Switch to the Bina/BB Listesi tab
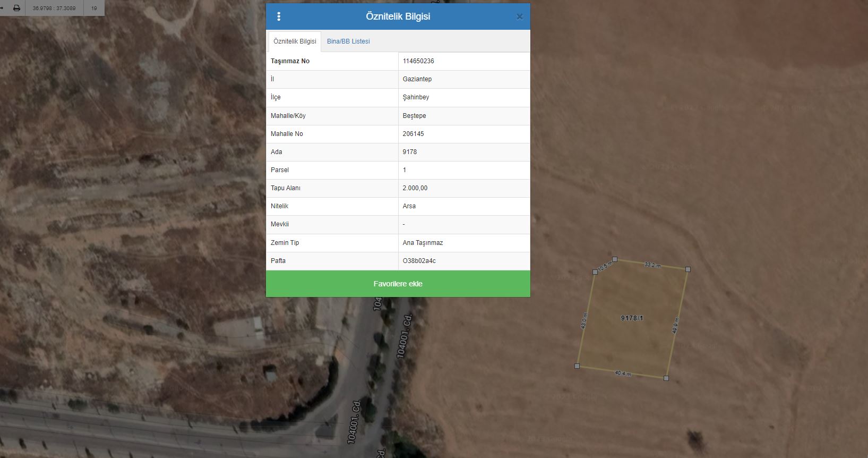868x458 pixels. (x=348, y=41)
